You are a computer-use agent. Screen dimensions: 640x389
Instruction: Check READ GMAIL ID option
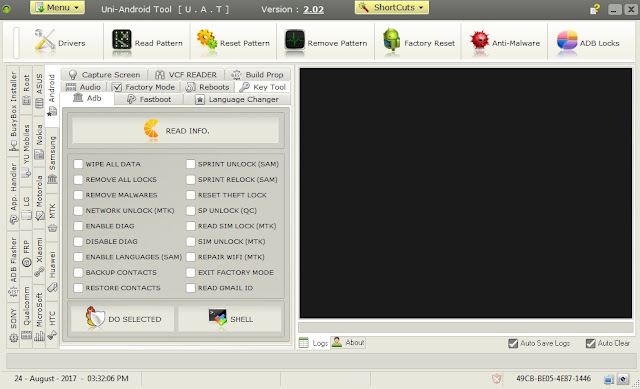coord(191,288)
